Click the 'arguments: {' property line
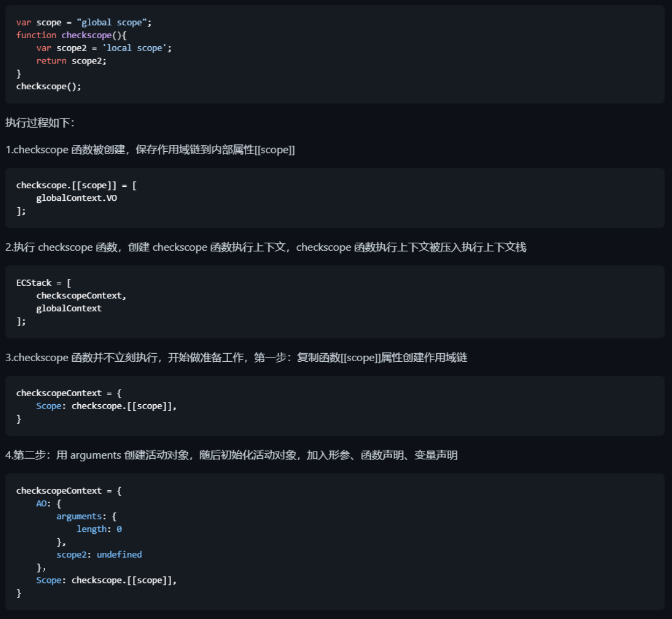The height and width of the screenshot is (619, 672). tap(86, 516)
